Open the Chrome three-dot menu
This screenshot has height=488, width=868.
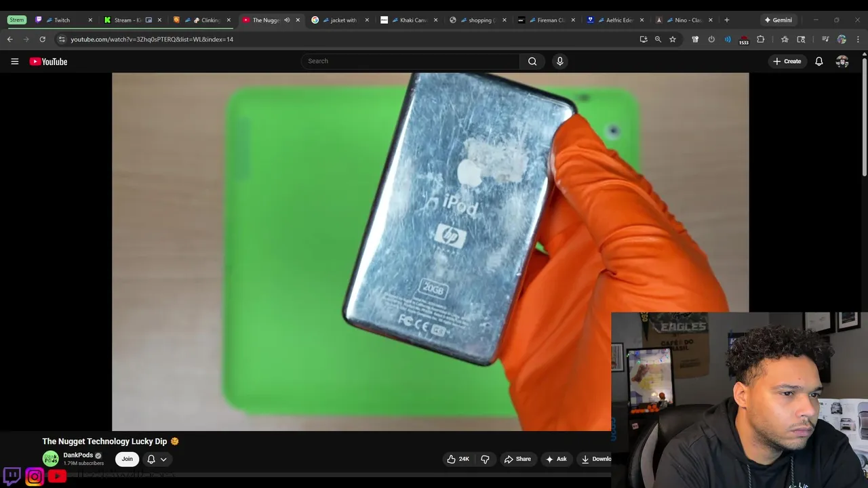(858, 39)
